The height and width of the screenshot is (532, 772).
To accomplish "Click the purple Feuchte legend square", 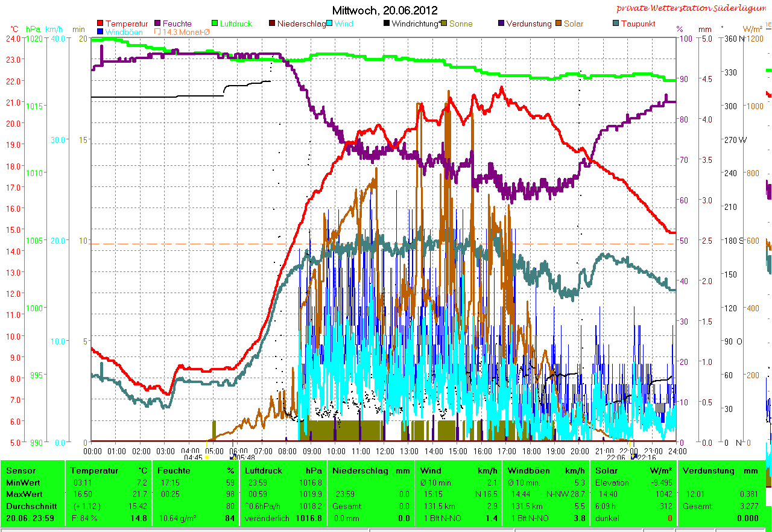I will pyautogui.click(x=158, y=24).
